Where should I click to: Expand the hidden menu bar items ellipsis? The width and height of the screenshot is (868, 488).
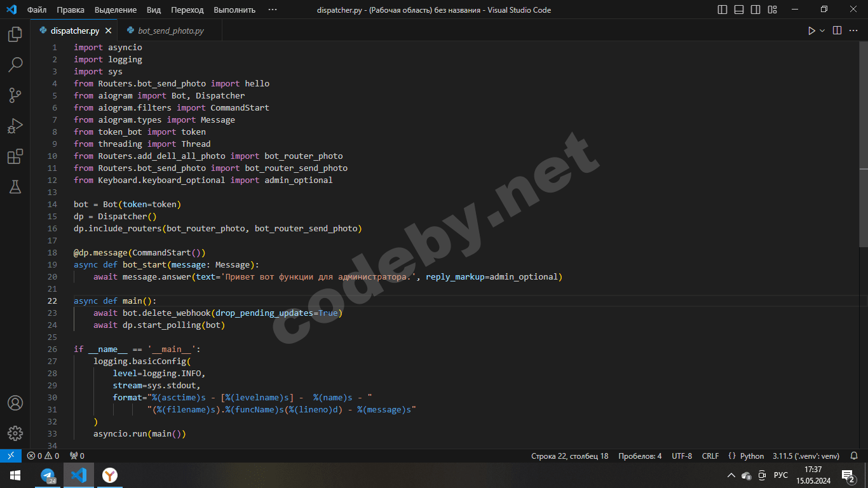pyautogui.click(x=273, y=10)
